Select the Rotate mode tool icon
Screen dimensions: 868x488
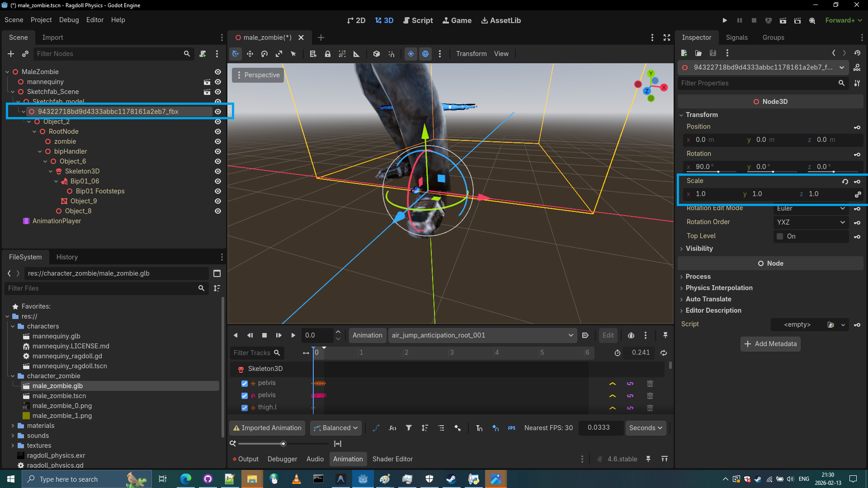(264, 54)
